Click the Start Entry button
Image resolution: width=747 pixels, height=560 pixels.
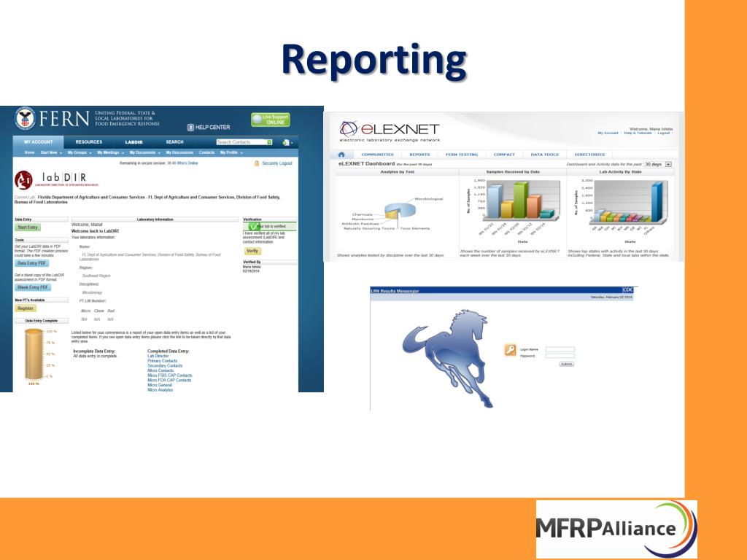click(28, 227)
